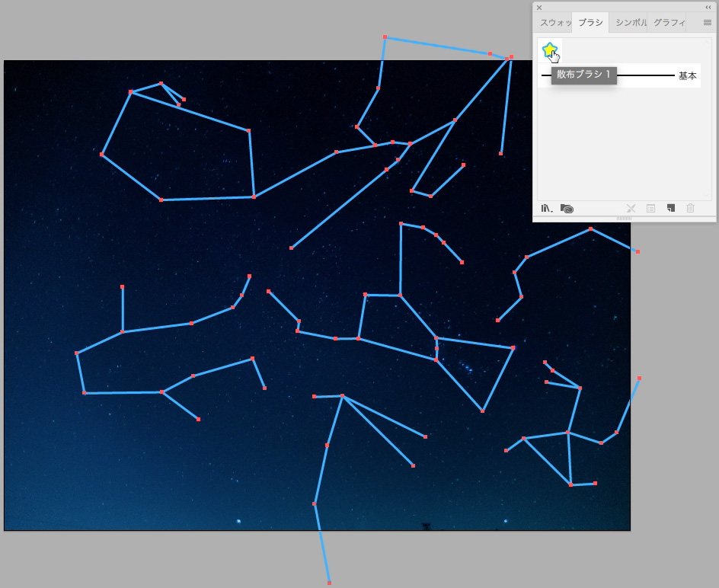
Task: Select the star-shaped scatter brush thumbnail
Action: coord(549,50)
